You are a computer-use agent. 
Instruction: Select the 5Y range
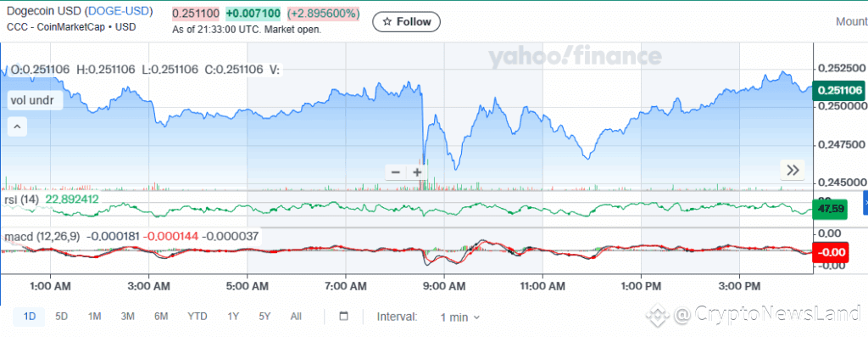tap(264, 317)
